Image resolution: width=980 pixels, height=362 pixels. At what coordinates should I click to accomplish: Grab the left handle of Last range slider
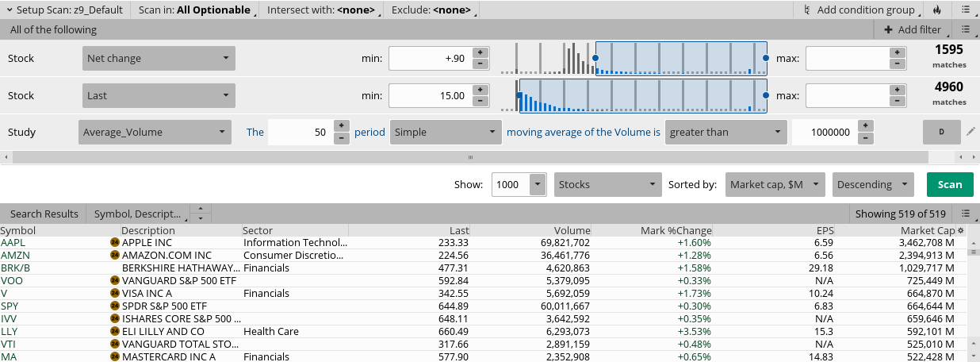tap(519, 95)
